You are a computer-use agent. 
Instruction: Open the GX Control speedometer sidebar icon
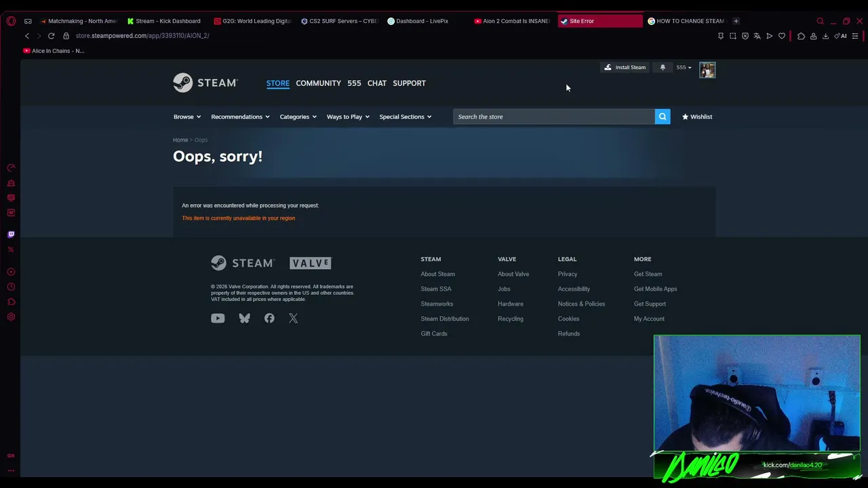pyautogui.click(x=11, y=168)
